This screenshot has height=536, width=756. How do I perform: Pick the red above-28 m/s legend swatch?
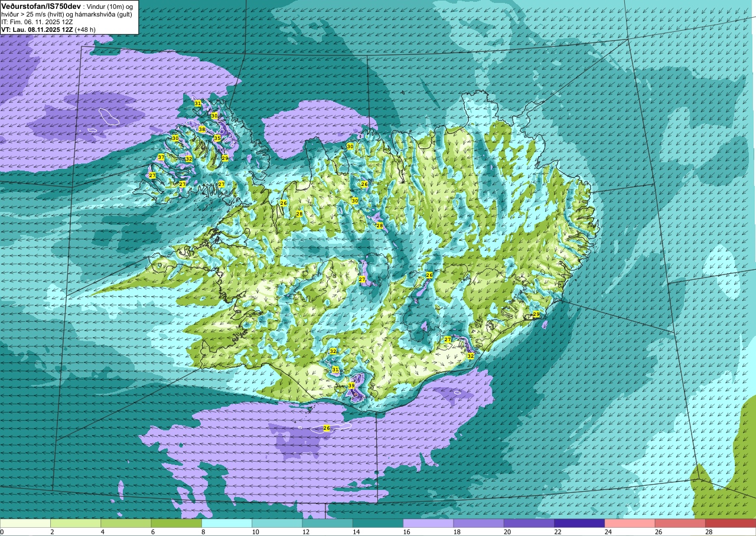[730, 523]
